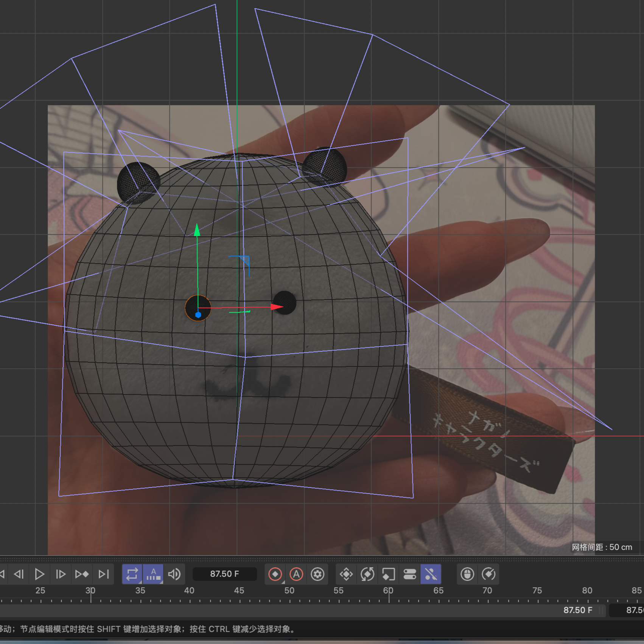Go to end of animation
Screen dimensions: 644x644
[103, 574]
